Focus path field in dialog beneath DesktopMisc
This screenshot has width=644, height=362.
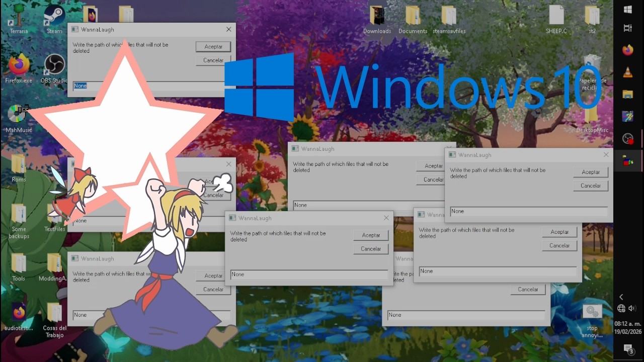click(x=529, y=211)
